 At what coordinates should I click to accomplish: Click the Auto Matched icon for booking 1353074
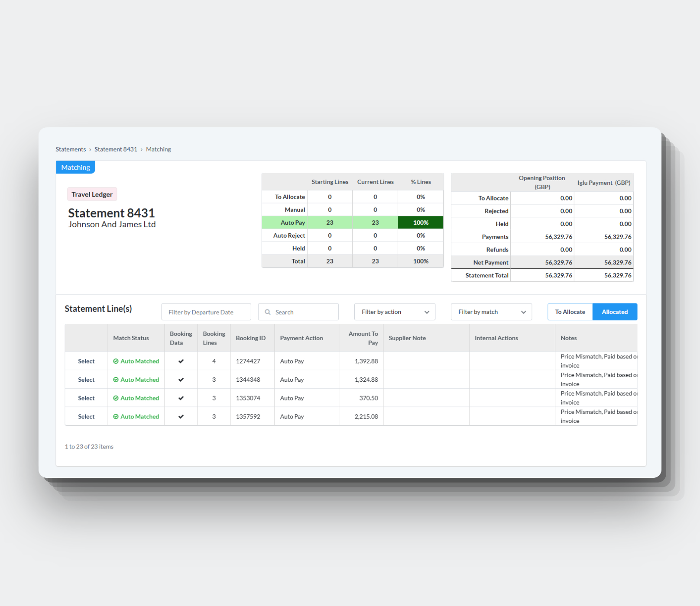pos(116,398)
